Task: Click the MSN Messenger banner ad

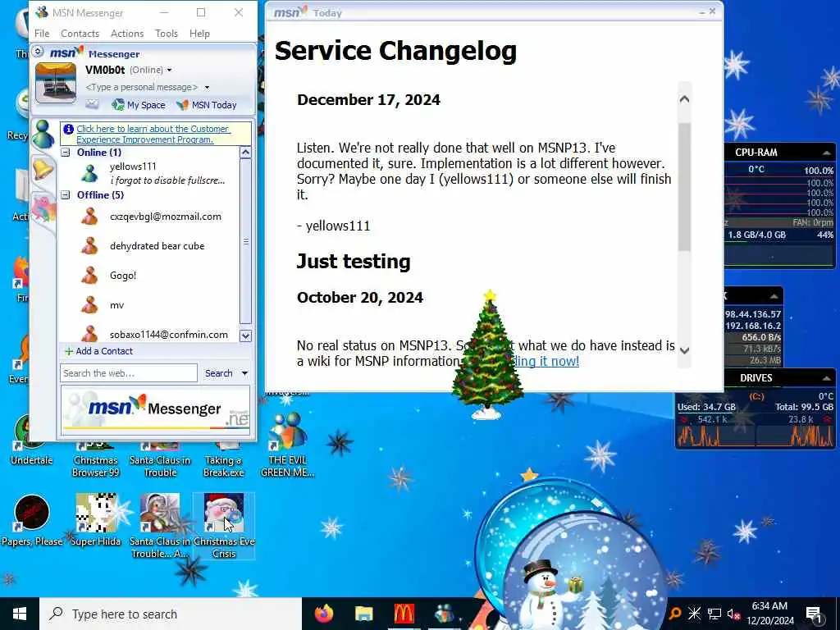Action: coord(155,409)
